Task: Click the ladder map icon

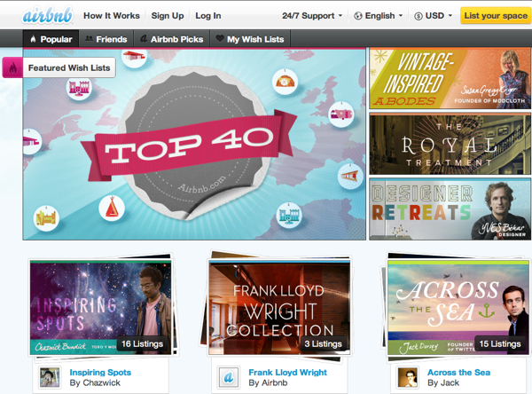Action: click(x=350, y=177)
